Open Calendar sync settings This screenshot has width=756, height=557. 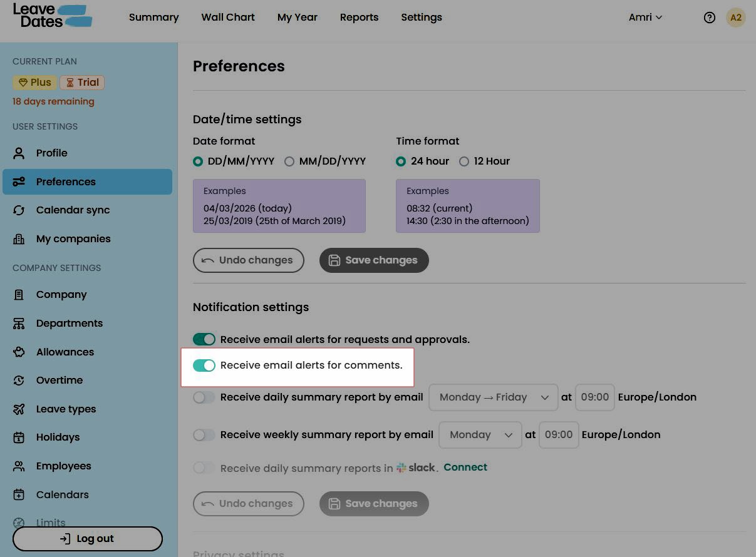pos(87,210)
